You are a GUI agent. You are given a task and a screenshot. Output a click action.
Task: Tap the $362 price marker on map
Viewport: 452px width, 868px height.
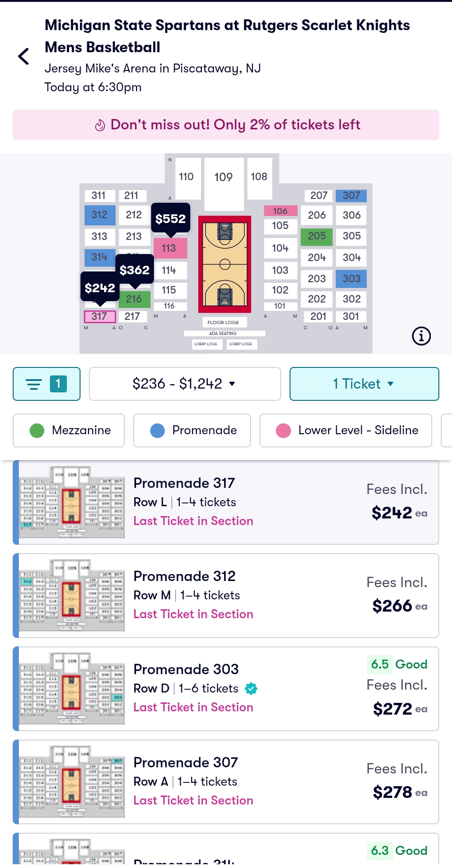135,270
